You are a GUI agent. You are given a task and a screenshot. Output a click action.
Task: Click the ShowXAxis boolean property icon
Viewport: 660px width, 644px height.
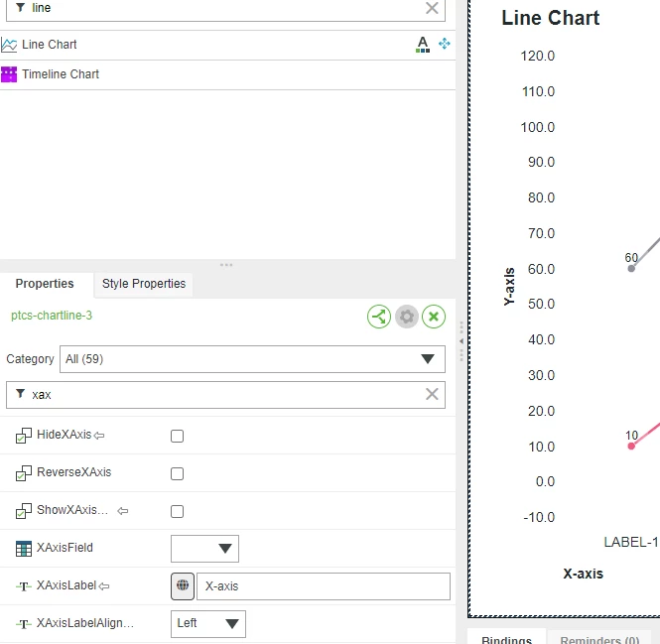(x=24, y=511)
